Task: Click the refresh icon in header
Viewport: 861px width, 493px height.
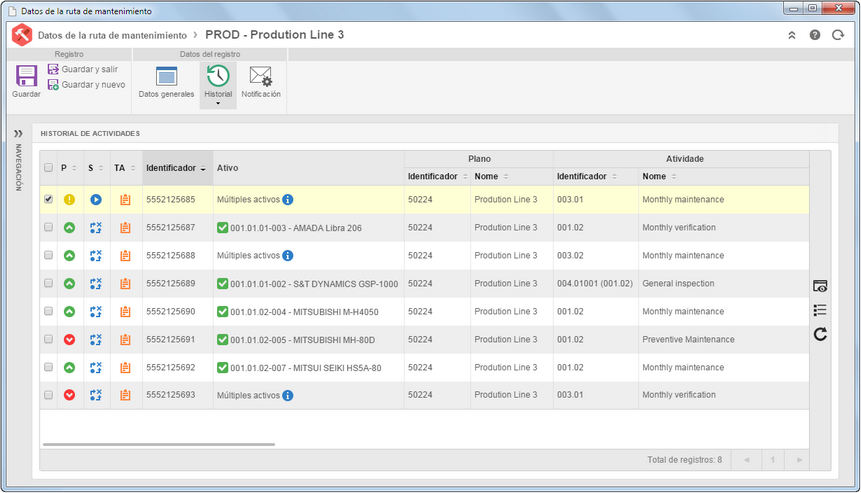Action: (837, 35)
